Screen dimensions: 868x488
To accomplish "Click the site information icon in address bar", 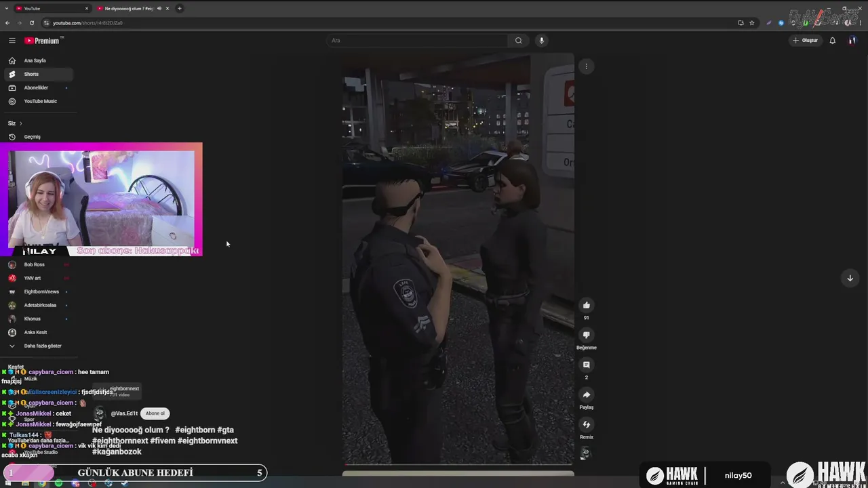I will coord(46,23).
